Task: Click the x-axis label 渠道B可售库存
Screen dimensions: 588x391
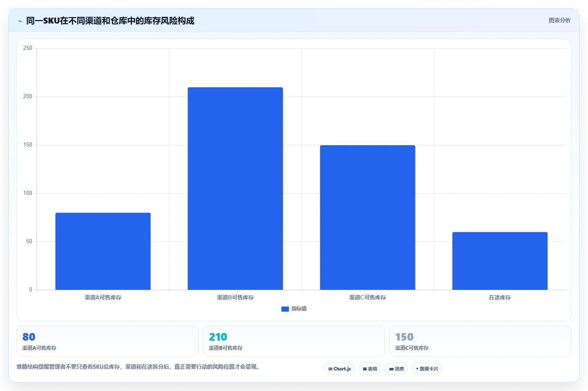Action: 235,297
